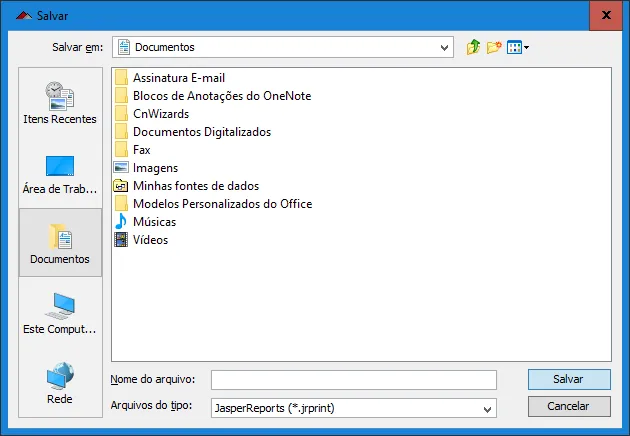Select the text Músicas in list

coord(155,222)
